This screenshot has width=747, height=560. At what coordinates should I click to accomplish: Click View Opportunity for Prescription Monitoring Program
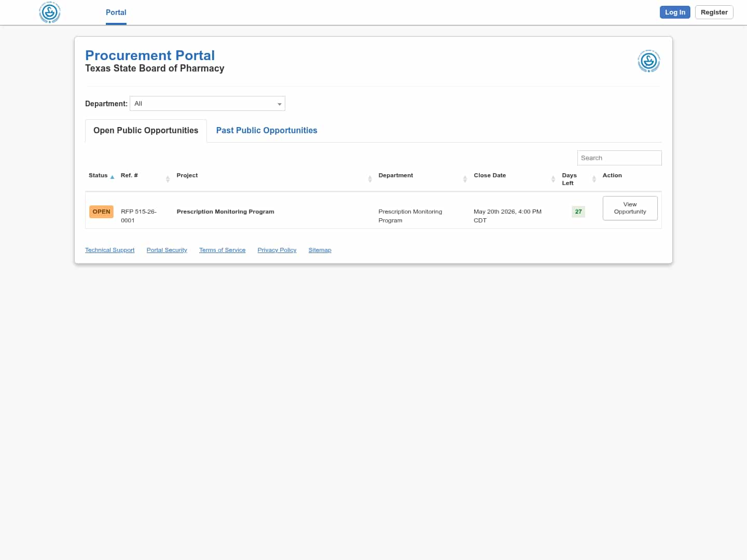630,208
